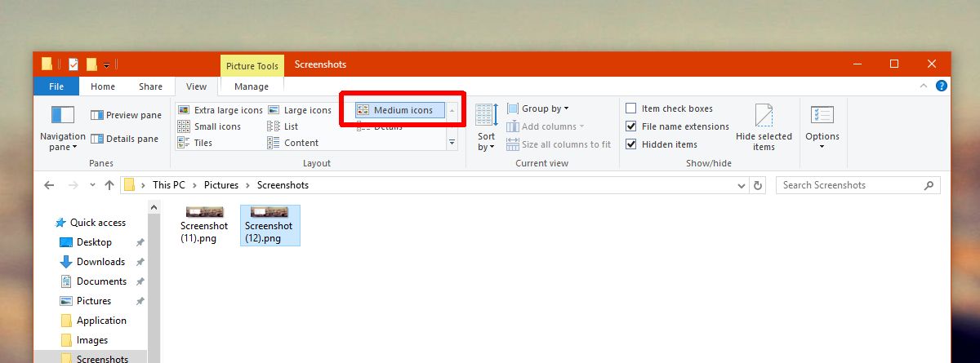
Task: Collapse the ribbon with the chevron
Action: pyautogui.click(x=924, y=86)
